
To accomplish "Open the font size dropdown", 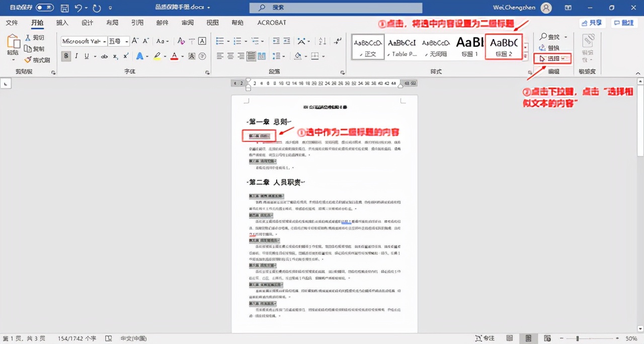I will pyautogui.click(x=126, y=41).
